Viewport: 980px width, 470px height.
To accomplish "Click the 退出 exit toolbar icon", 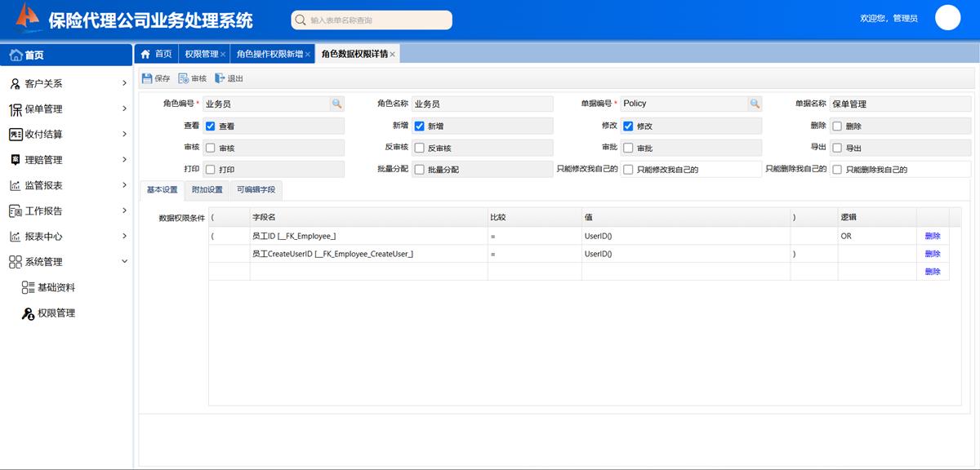I will pos(220,78).
